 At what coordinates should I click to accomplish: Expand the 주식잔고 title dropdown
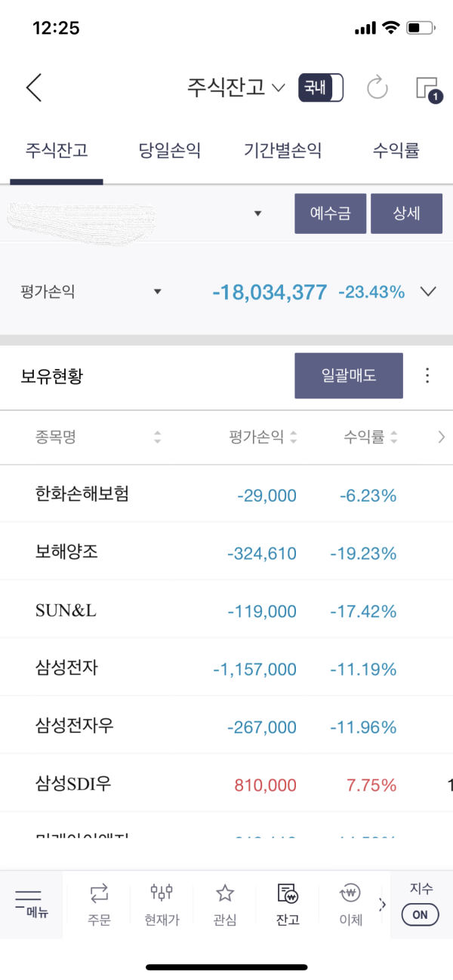[x=236, y=88]
